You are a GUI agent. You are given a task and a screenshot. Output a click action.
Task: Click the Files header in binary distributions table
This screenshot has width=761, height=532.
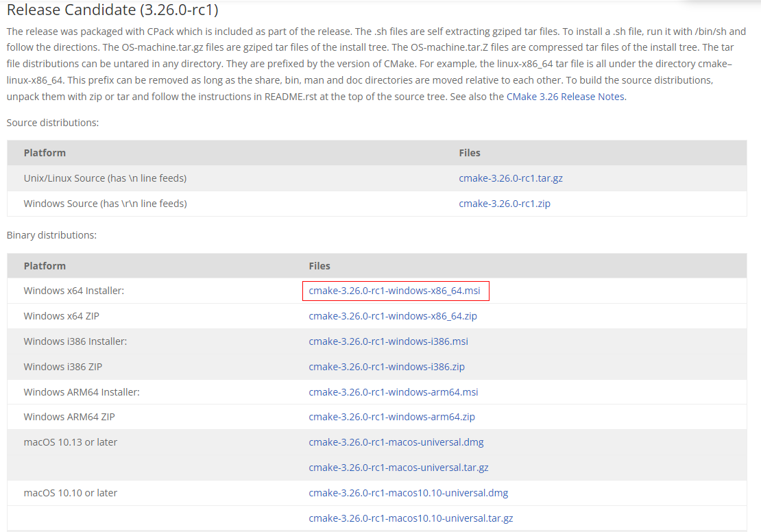click(319, 266)
